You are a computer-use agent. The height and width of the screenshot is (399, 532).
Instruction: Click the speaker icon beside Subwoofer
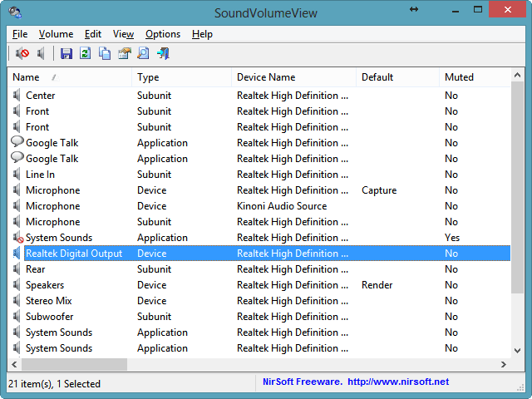click(x=17, y=317)
